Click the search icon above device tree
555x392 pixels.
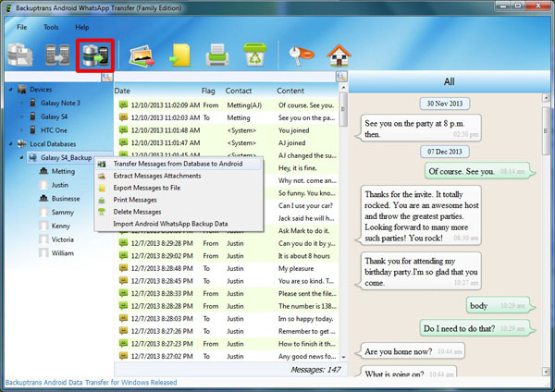point(107,77)
